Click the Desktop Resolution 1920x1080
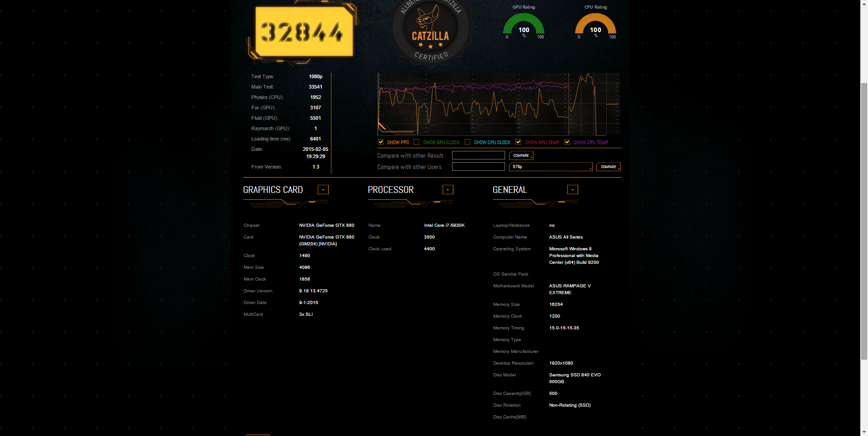The width and height of the screenshot is (868, 436). click(x=561, y=363)
